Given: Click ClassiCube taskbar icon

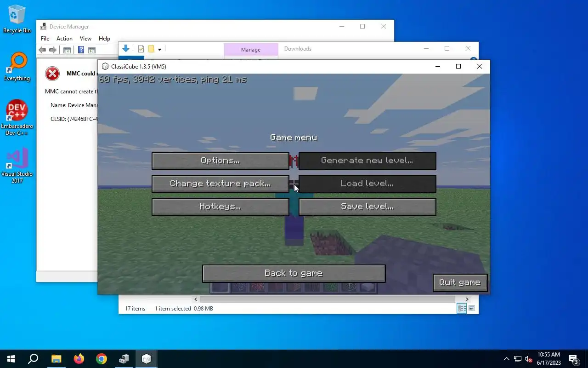Looking at the screenshot, I should pos(147,359).
